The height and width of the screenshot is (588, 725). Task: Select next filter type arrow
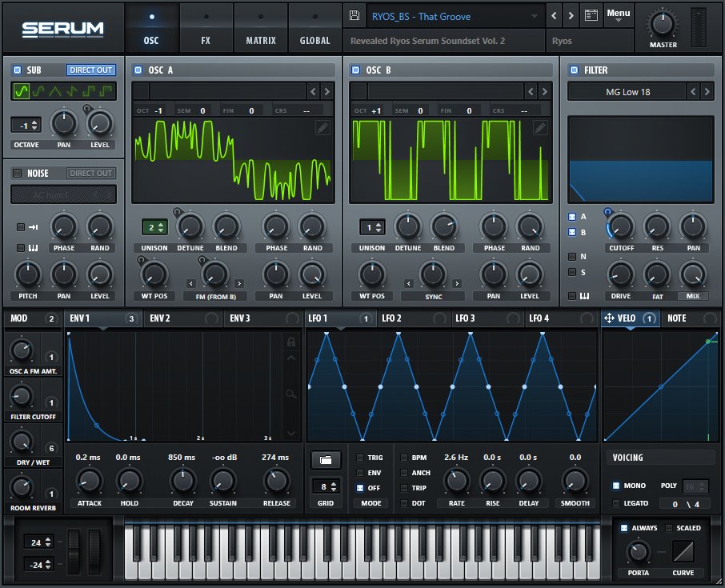point(707,91)
